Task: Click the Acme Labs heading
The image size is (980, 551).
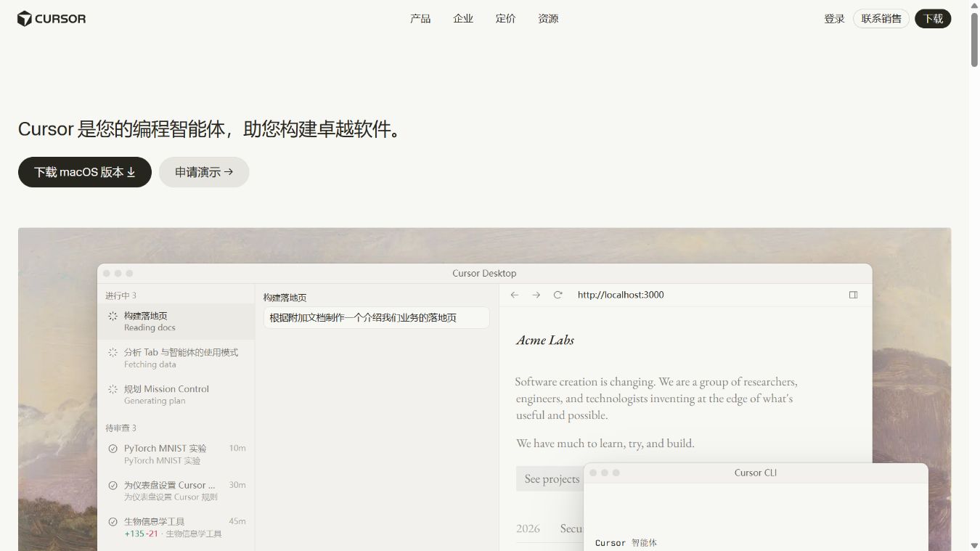Action: (545, 340)
